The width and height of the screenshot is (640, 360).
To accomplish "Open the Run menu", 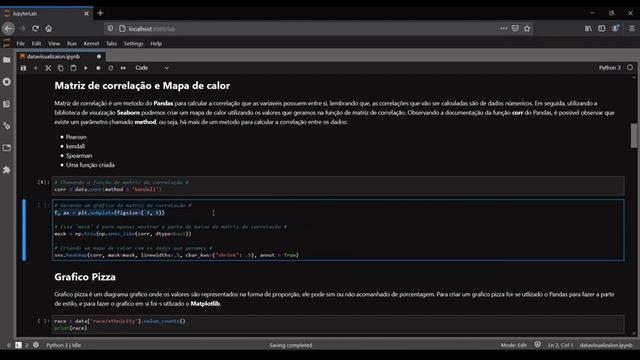I will pyautogui.click(x=72, y=44).
